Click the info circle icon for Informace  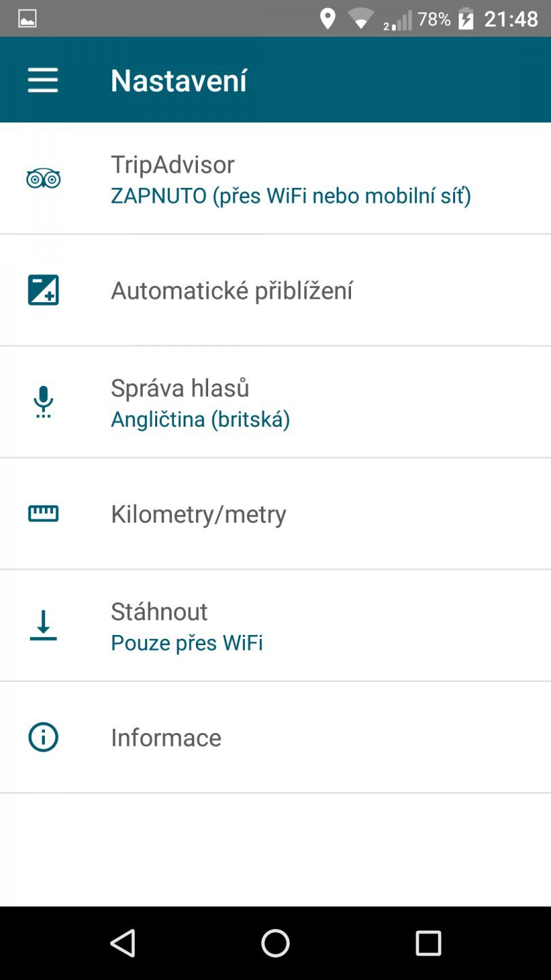pyautogui.click(x=43, y=737)
